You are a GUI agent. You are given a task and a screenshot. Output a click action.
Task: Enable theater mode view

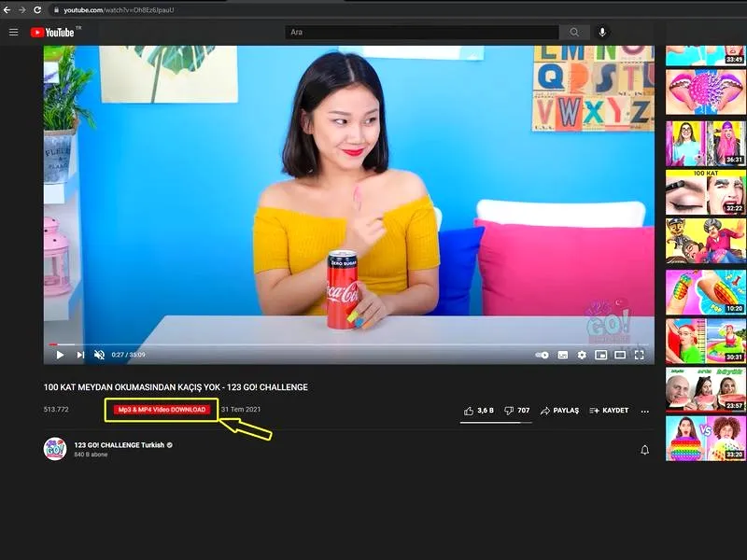tap(620, 355)
